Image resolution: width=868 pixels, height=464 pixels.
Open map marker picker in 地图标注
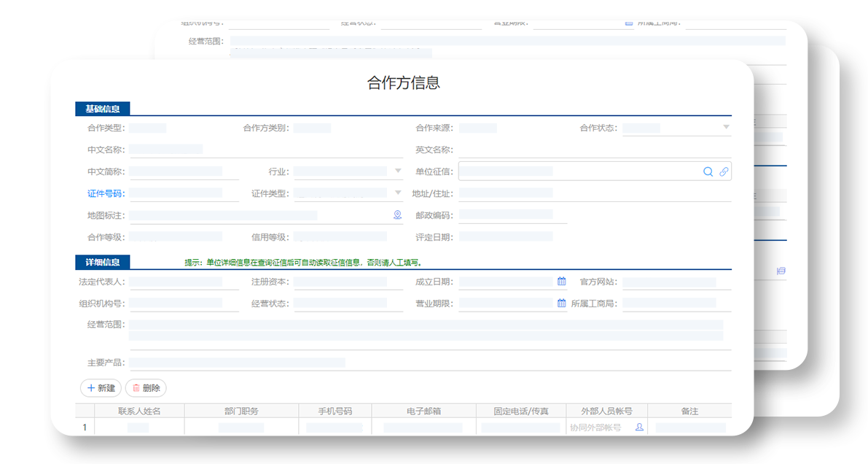397,215
